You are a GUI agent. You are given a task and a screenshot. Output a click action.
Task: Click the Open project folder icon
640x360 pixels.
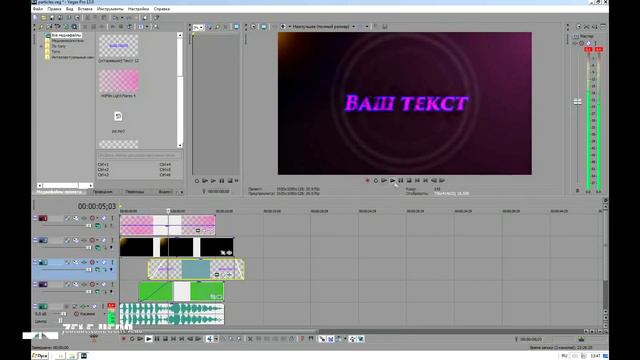pyautogui.click(x=44, y=18)
